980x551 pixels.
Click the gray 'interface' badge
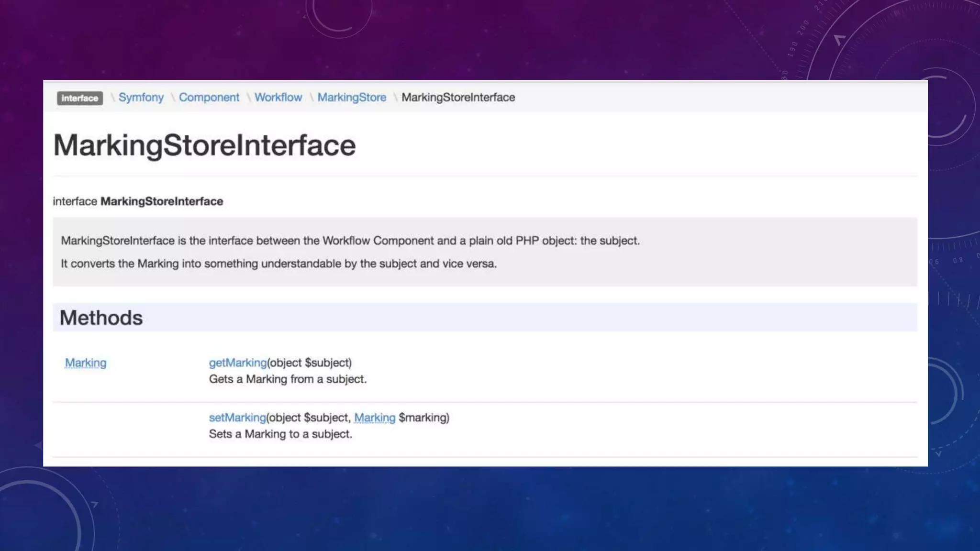pos(79,98)
